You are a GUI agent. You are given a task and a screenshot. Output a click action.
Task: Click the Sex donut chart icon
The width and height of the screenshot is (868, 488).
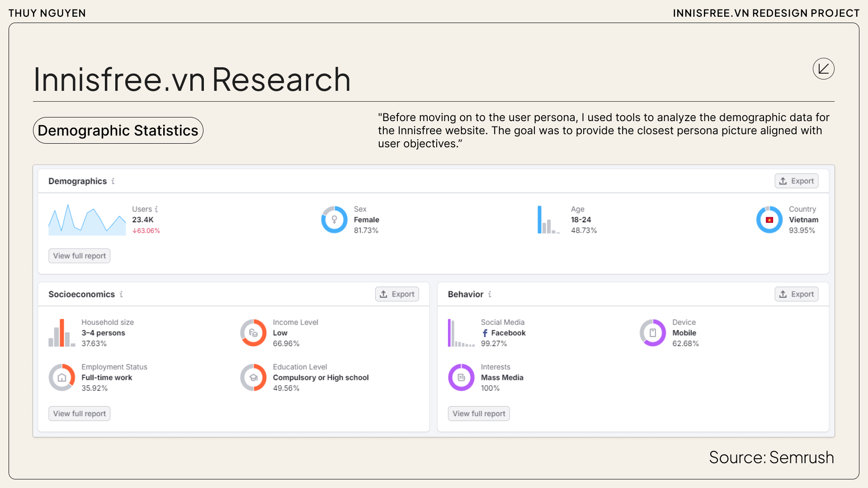(x=335, y=220)
